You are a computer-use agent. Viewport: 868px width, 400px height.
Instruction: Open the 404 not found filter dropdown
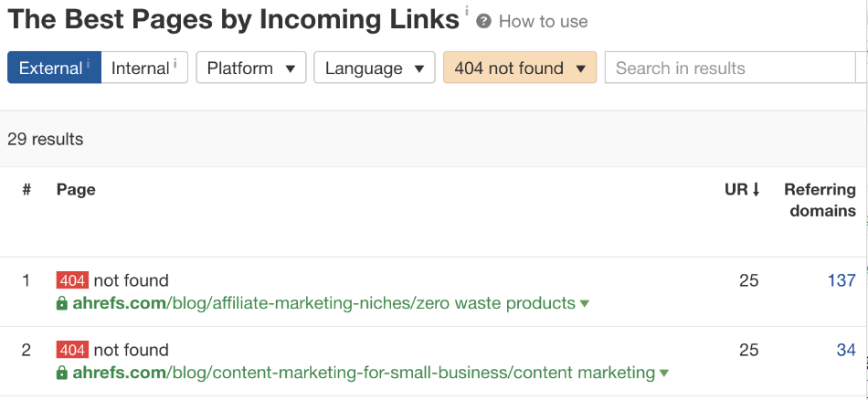point(520,68)
